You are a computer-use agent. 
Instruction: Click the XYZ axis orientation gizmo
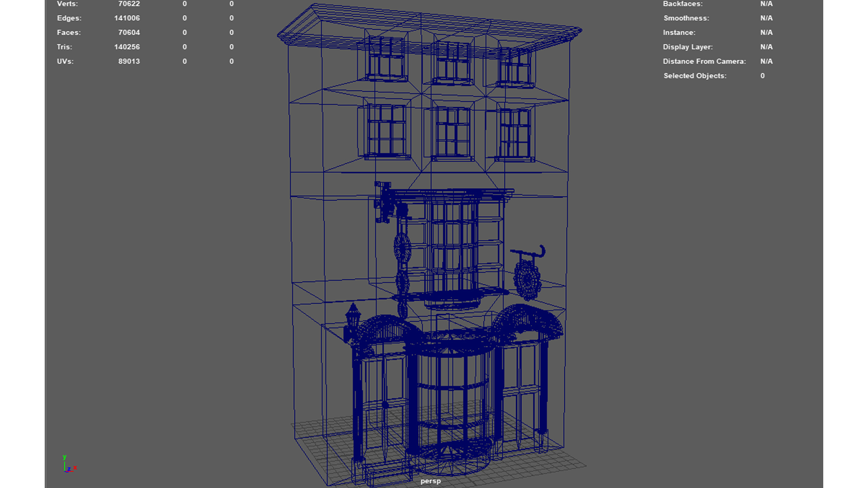(69, 465)
